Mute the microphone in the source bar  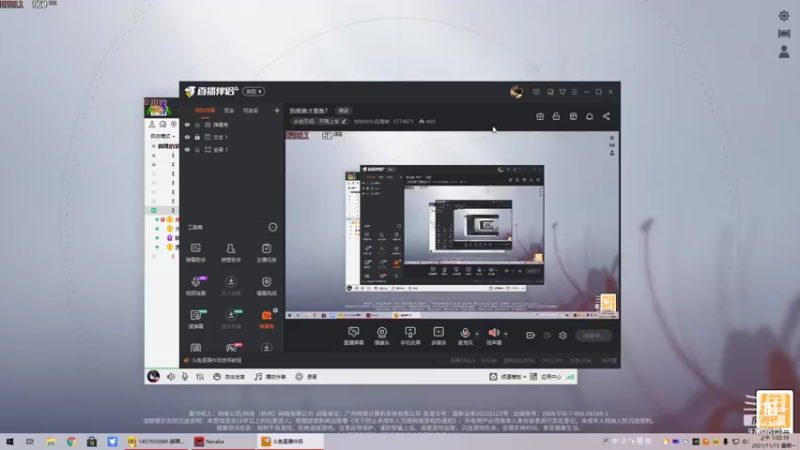[465, 333]
